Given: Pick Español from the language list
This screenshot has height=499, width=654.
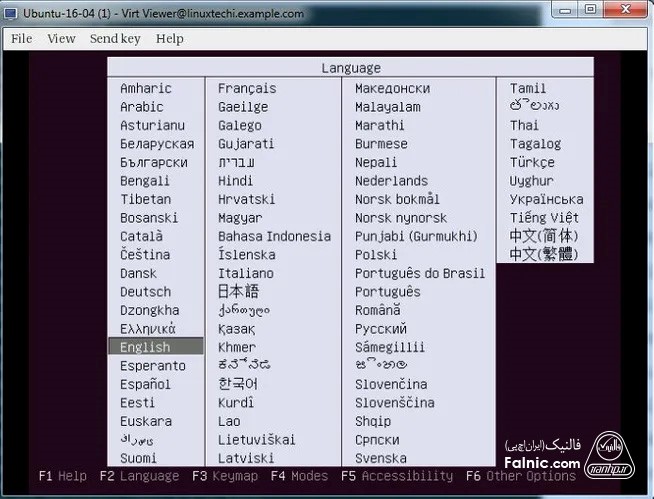Looking at the screenshot, I should tap(145, 384).
